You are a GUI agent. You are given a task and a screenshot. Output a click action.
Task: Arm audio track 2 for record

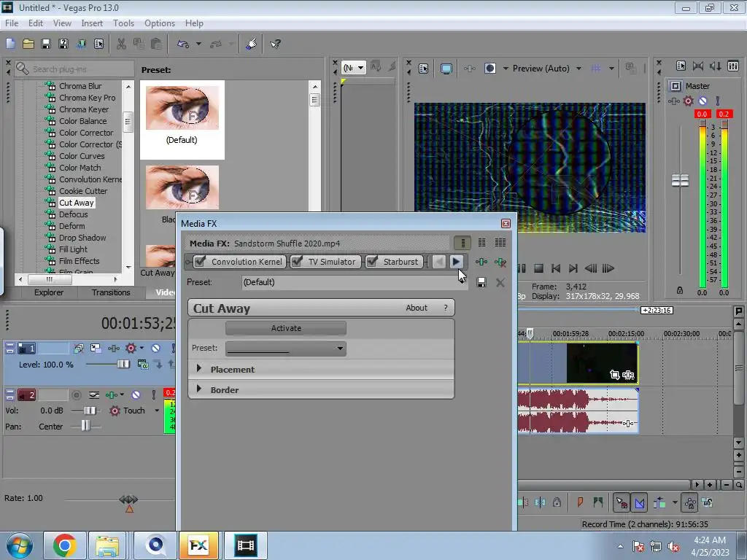[x=76, y=394]
